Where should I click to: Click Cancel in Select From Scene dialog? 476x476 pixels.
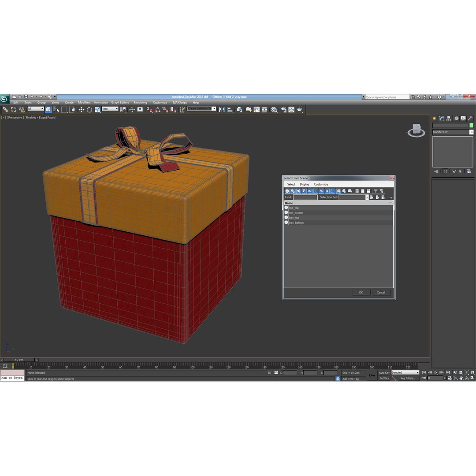pyautogui.click(x=381, y=292)
